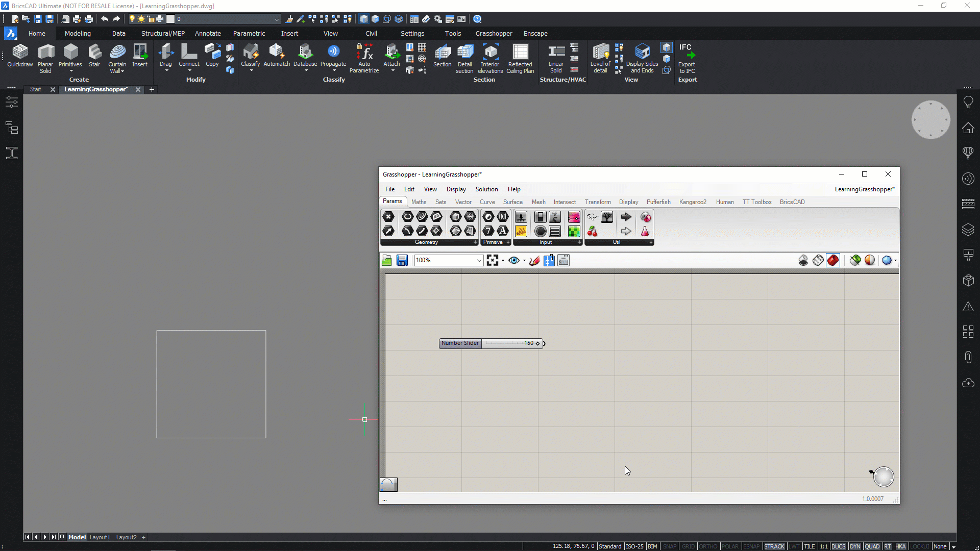Open the None workspace dropdown at bottom right
980x551 pixels.
point(942,546)
